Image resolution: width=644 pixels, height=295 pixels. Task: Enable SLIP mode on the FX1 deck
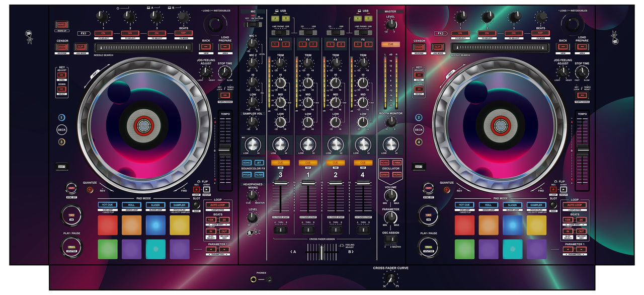pos(80,47)
